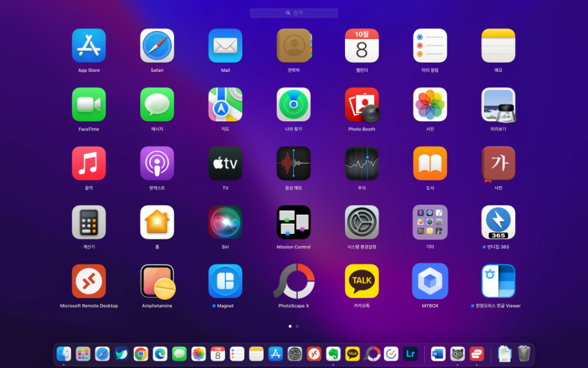The image size is (588, 368).
Task: Open the document stack in the Dock
Action: [x=505, y=354]
